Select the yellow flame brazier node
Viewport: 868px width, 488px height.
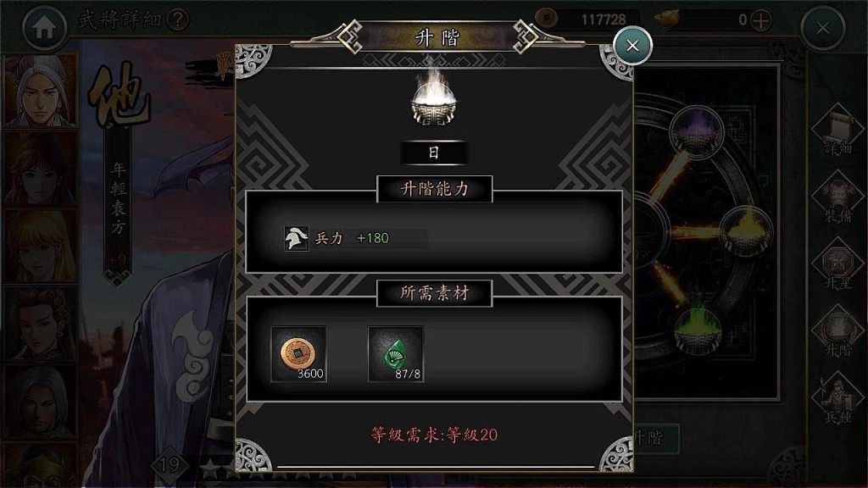(x=746, y=230)
